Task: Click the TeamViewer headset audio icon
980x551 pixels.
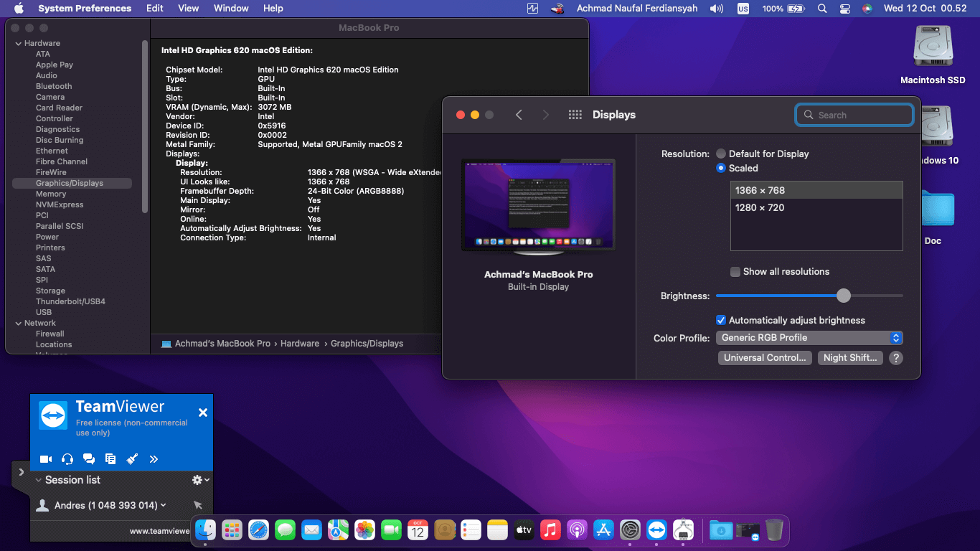Action: [67, 459]
